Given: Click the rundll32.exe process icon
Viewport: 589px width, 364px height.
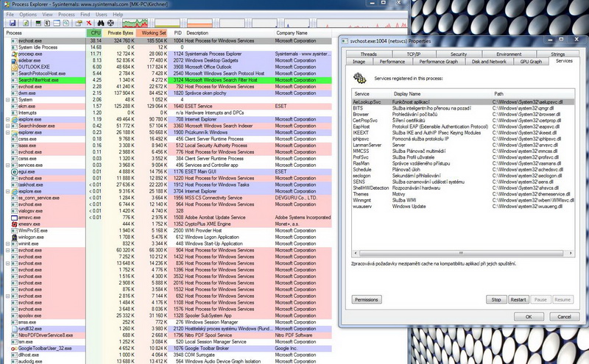Looking at the screenshot, I should pyautogui.click(x=14, y=329).
